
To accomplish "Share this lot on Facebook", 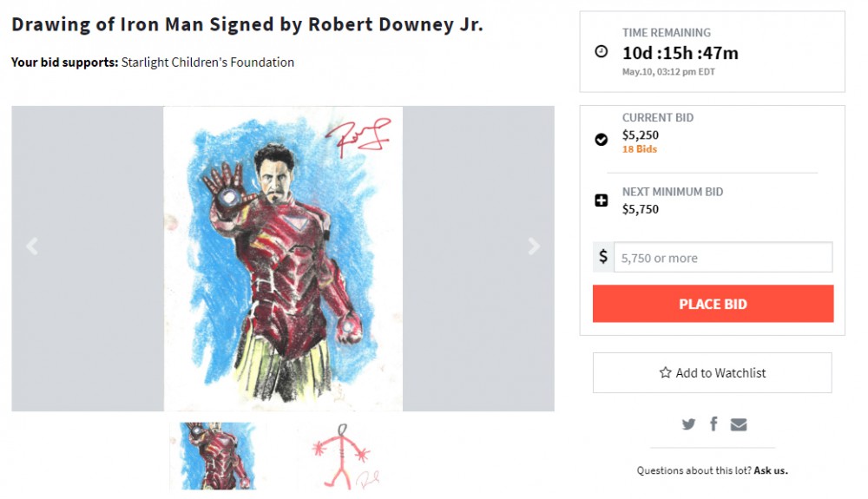I will pos(713,423).
